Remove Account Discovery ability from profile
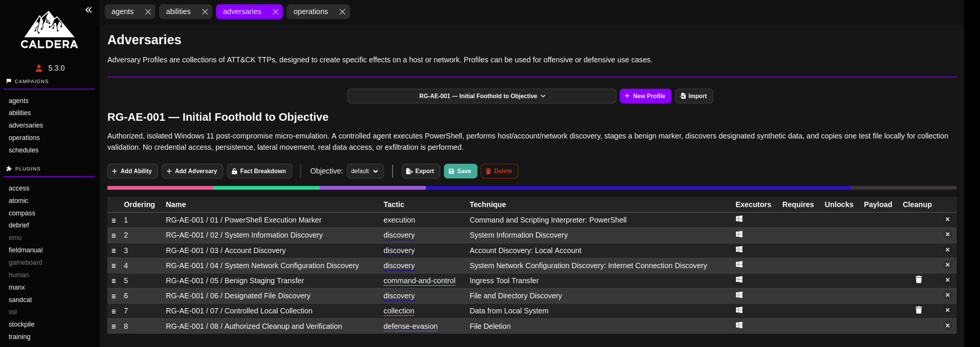The width and height of the screenshot is (980, 347). 947,250
